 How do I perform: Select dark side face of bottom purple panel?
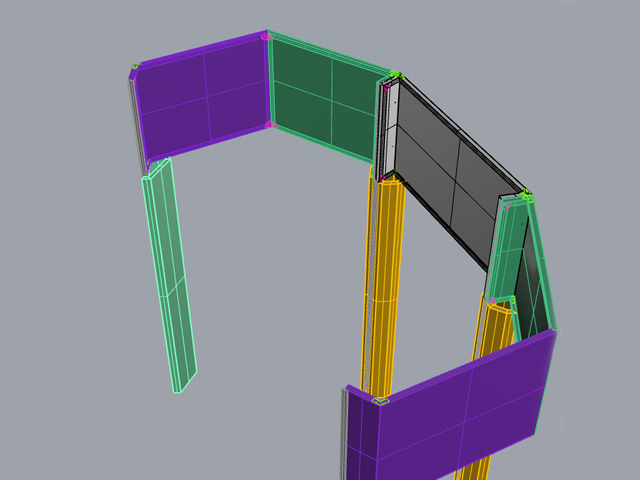(362, 440)
